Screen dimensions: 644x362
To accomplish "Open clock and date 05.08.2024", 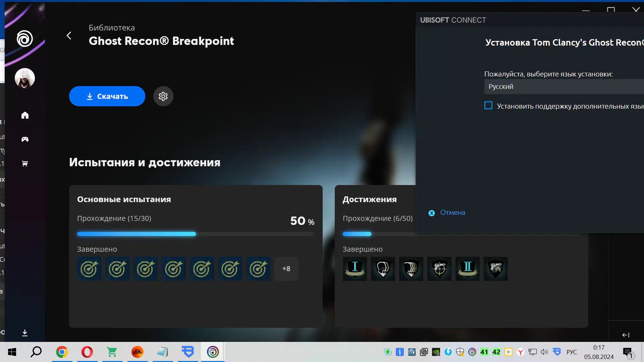I will 599,352.
